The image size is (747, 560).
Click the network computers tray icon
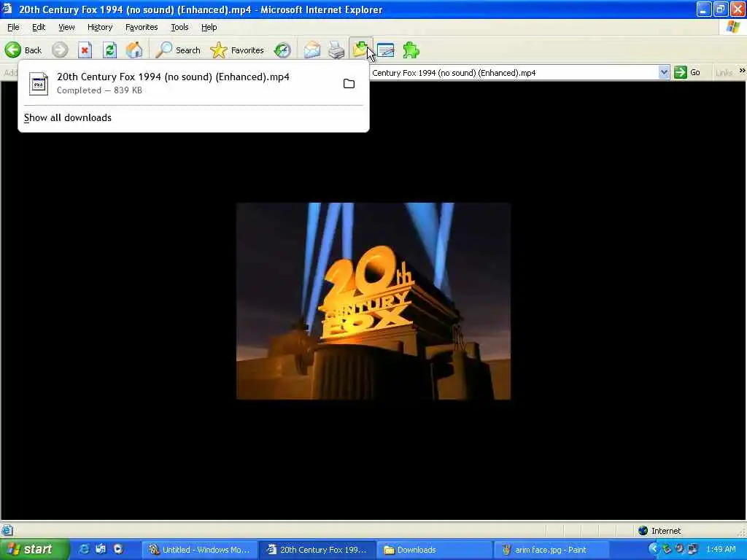(x=692, y=549)
